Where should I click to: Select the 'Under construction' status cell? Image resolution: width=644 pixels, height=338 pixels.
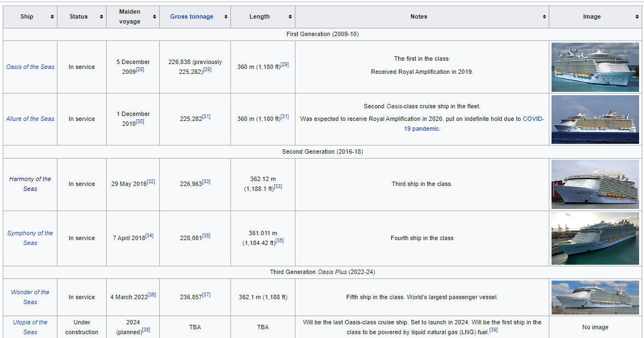point(82,327)
